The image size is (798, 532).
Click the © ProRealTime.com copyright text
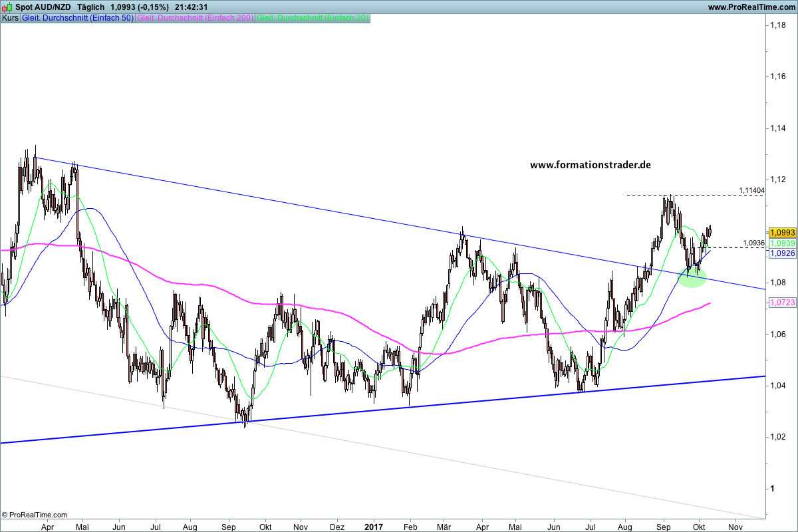pyautogui.click(x=35, y=515)
